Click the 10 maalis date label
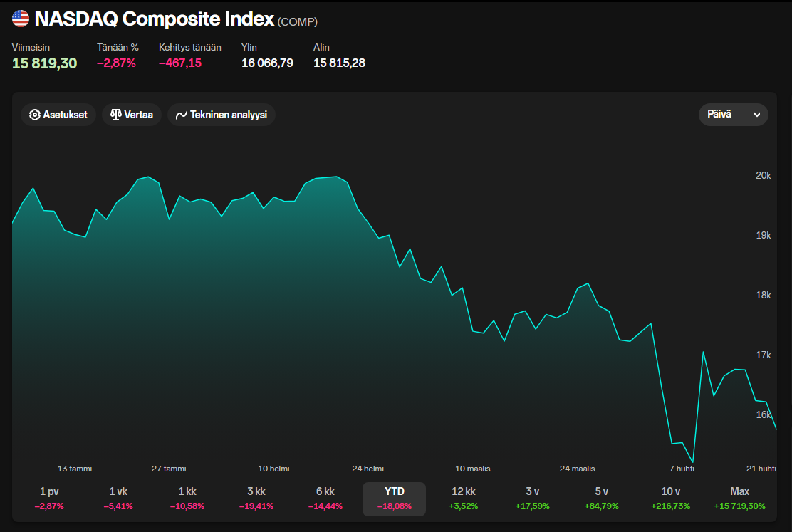792x532 pixels. [x=473, y=469]
